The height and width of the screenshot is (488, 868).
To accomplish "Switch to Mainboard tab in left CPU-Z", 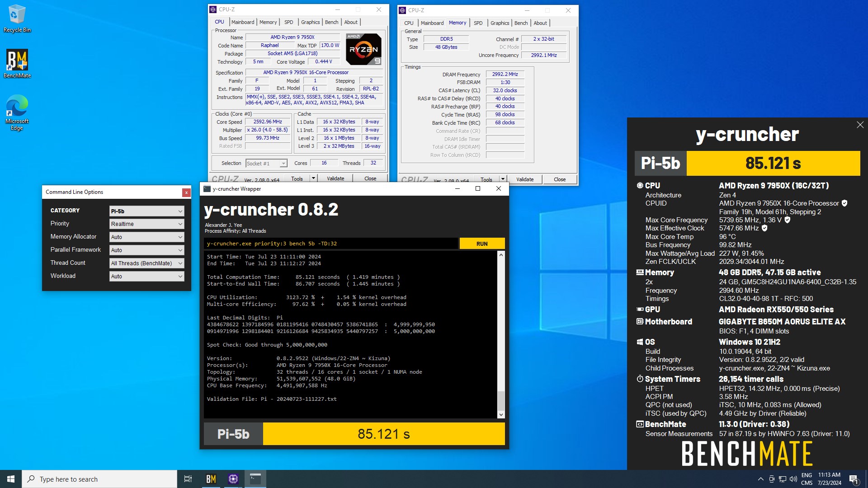I will click(243, 22).
